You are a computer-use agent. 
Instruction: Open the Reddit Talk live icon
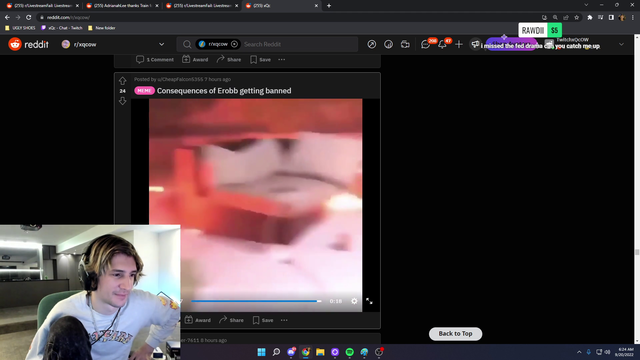point(405,44)
